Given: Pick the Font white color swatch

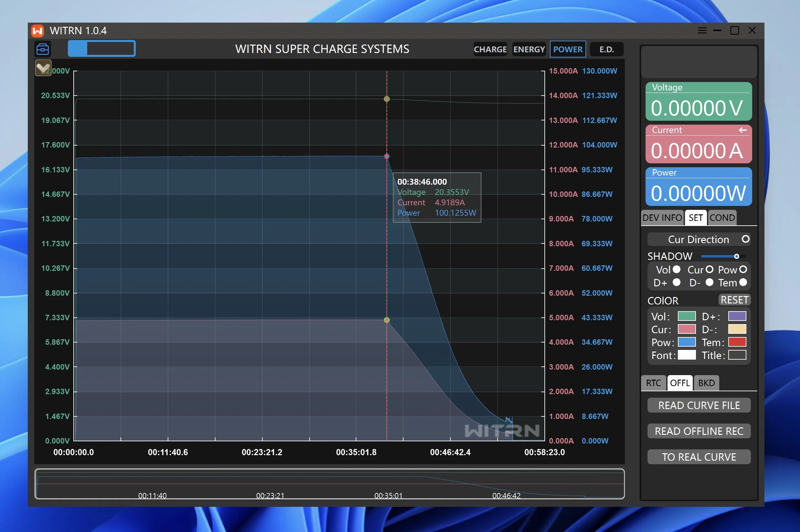Looking at the screenshot, I should [687, 355].
